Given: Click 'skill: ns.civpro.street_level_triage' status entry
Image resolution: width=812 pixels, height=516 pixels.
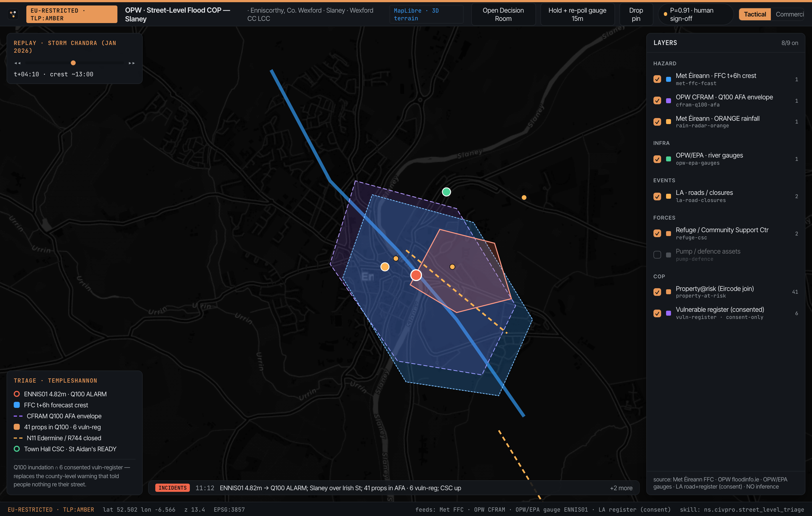Looking at the screenshot, I should point(742,510).
